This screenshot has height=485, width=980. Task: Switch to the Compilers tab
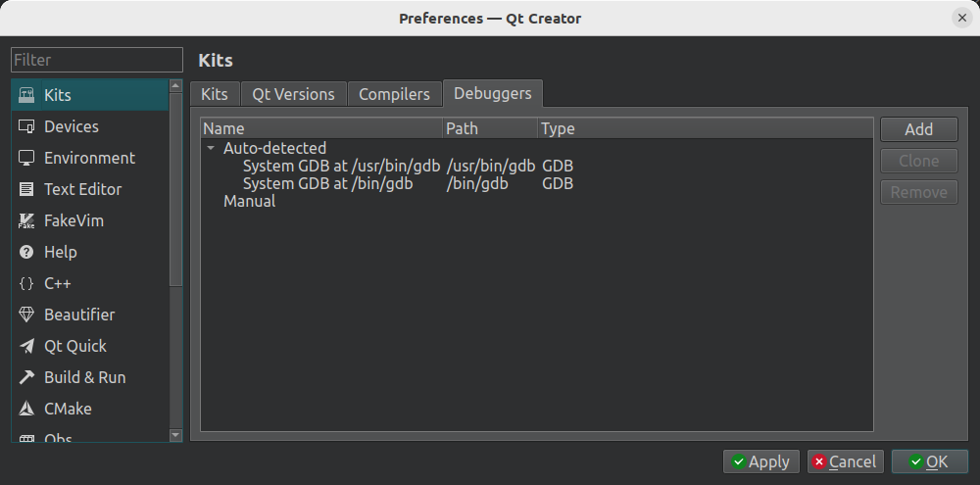click(394, 94)
